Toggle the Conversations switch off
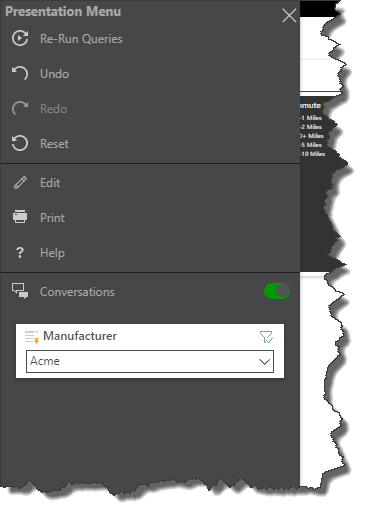Image resolution: width=369 pixels, height=520 pixels. 277,291
